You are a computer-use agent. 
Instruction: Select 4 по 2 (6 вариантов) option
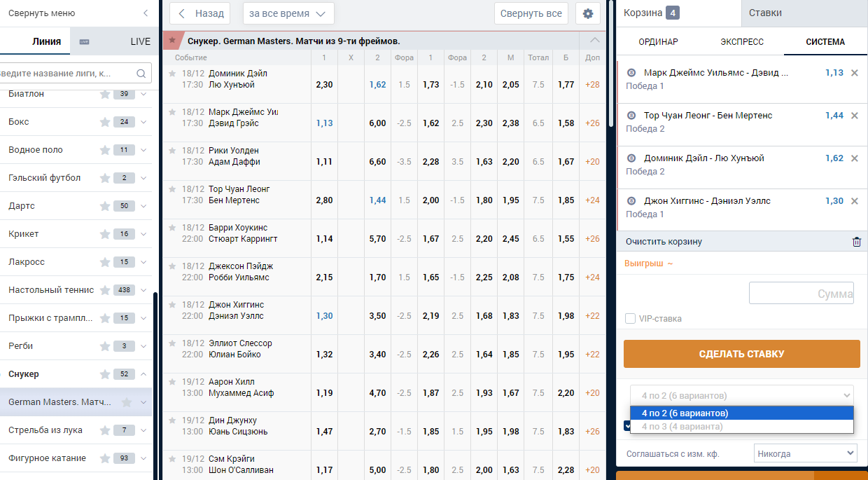(742, 413)
